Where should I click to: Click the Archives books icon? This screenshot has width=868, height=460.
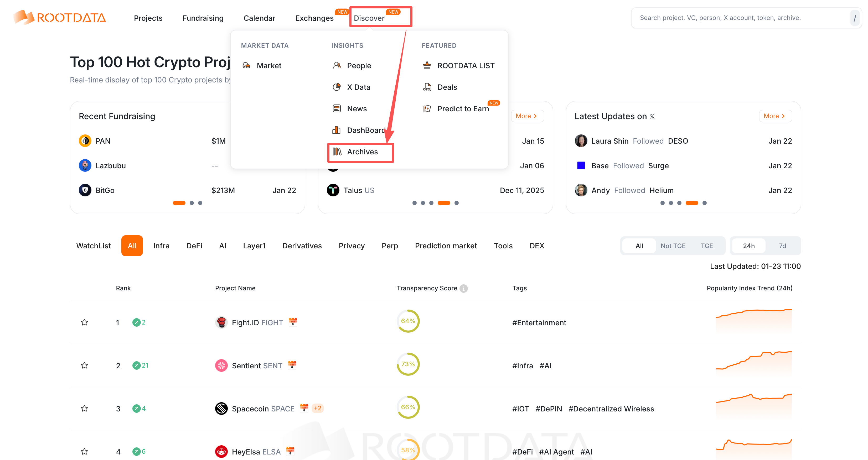[337, 152]
